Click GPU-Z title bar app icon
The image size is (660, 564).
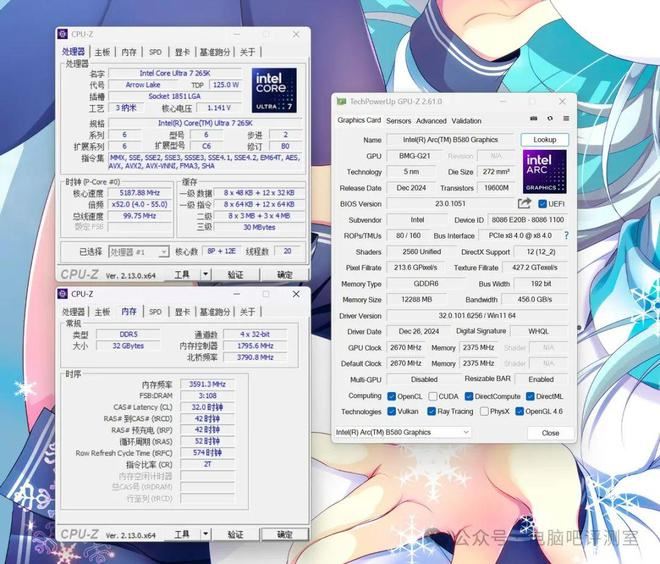341,101
